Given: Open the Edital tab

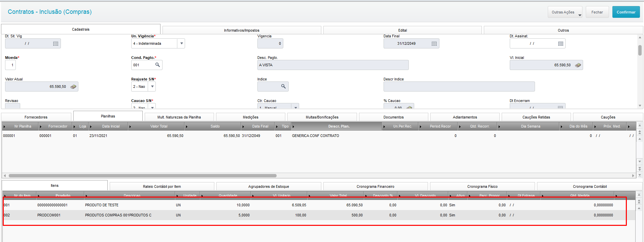Looking at the screenshot, I should (402, 30).
